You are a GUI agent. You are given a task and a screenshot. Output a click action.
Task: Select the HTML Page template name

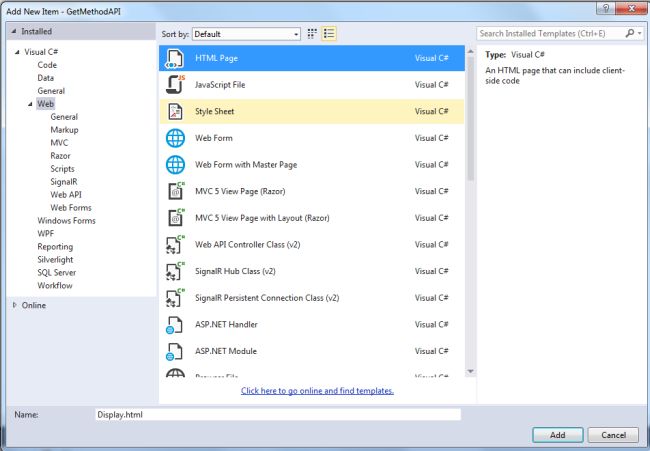[x=216, y=58]
